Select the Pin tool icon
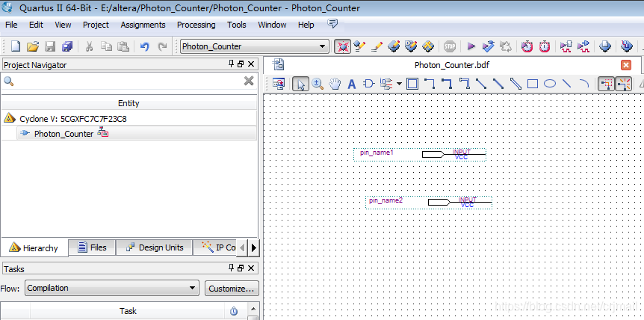 click(386, 84)
